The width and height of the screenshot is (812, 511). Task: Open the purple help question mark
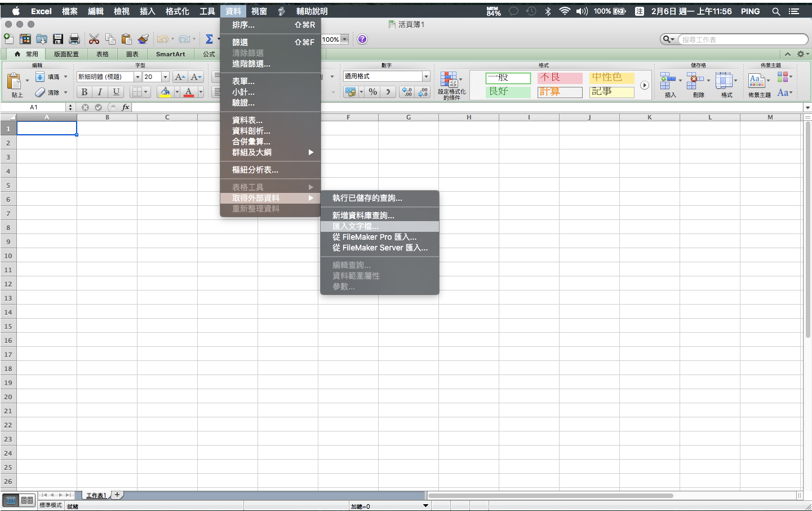pos(362,39)
